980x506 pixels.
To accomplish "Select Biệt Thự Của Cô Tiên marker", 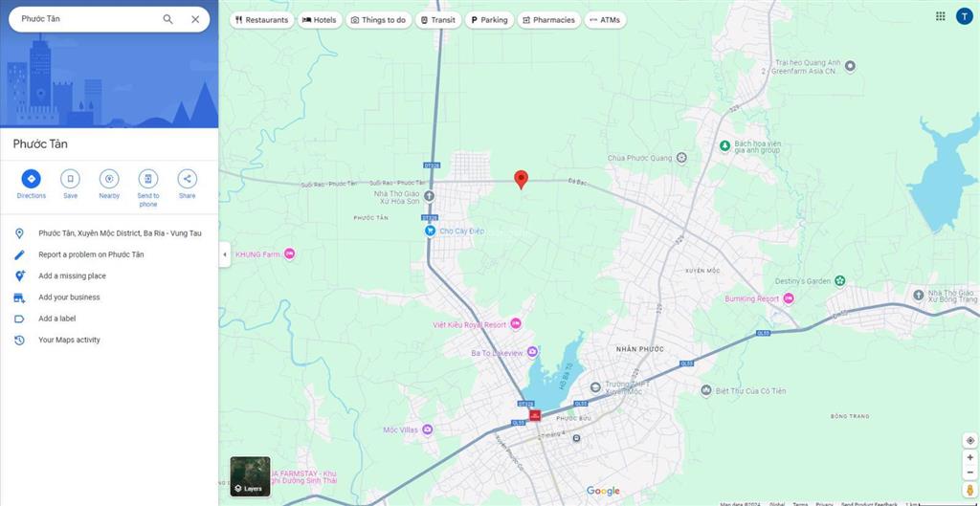I will 705,390.
